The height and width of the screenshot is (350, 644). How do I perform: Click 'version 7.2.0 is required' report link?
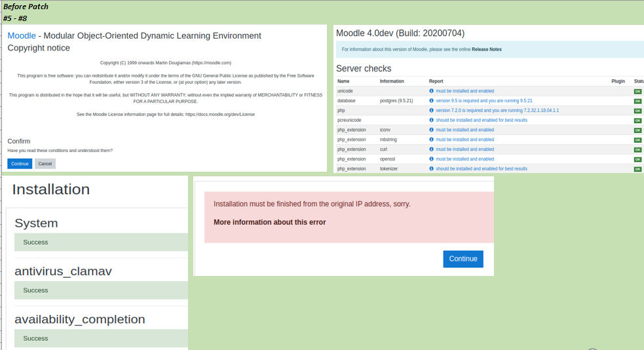coord(497,111)
